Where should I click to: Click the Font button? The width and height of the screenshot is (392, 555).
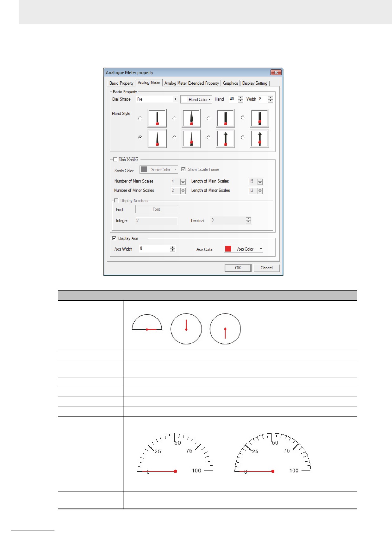click(x=157, y=209)
